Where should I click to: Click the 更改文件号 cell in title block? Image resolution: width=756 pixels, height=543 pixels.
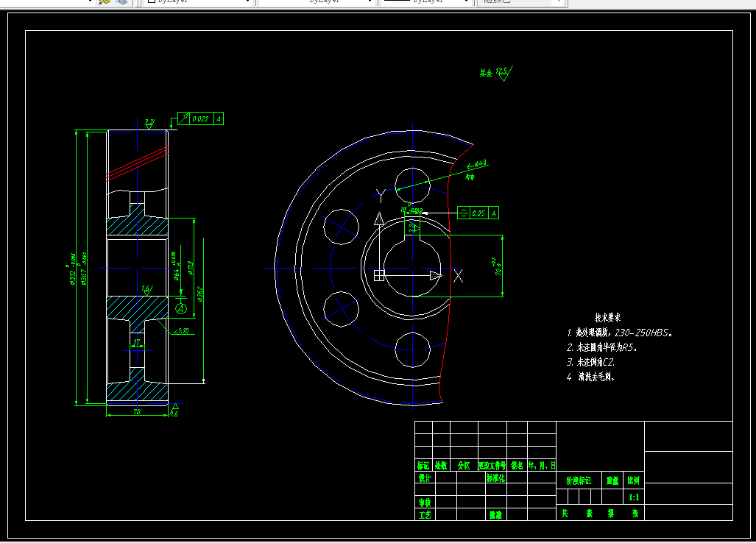(x=492, y=466)
